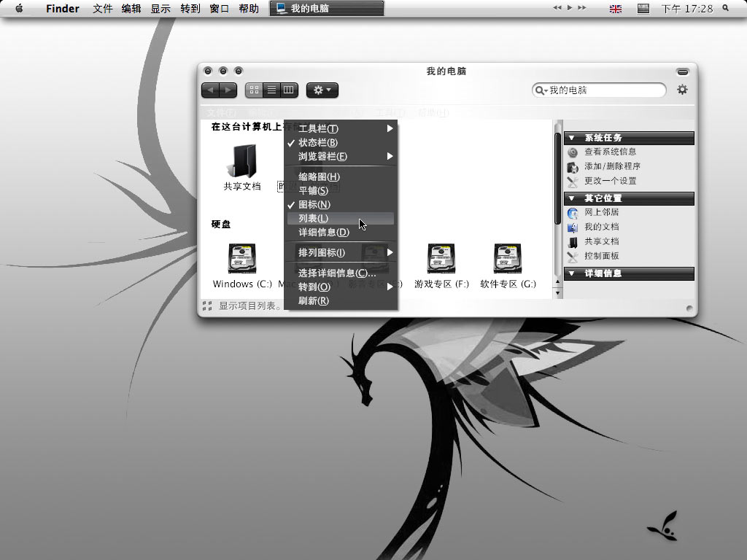This screenshot has height=560, width=747.
Task: Go back with the left arrow button
Action: click(211, 90)
